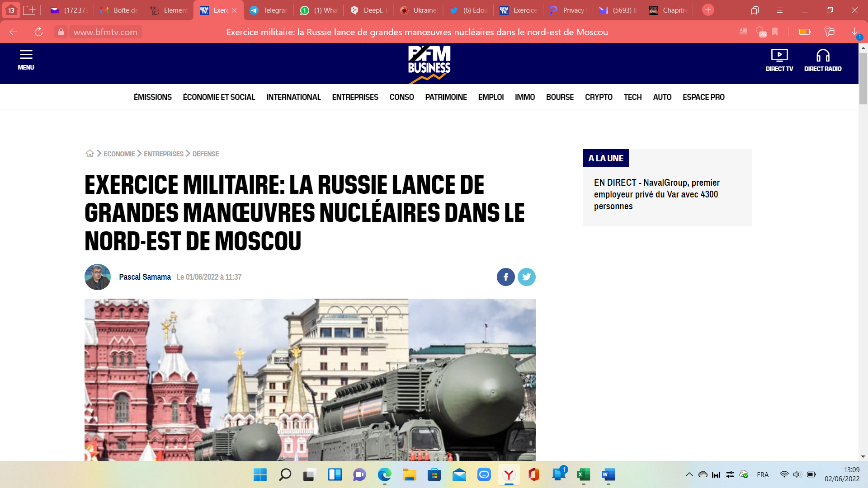Share article on Twitter
The height and width of the screenshot is (488, 868).
tap(526, 277)
